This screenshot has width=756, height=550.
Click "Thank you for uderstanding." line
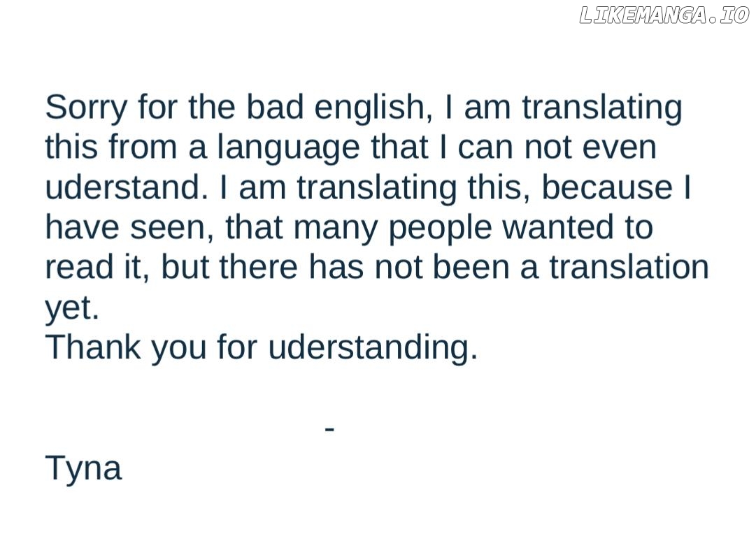click(x=262, y=347)
